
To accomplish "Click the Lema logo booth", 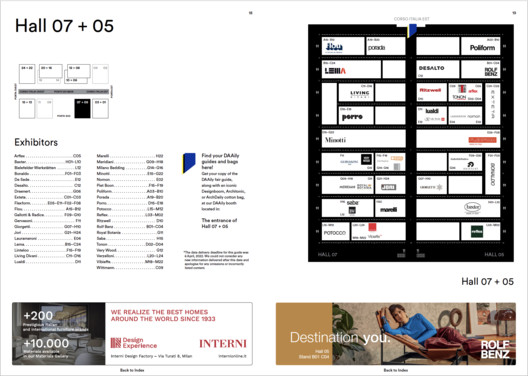I will point(351,69).
